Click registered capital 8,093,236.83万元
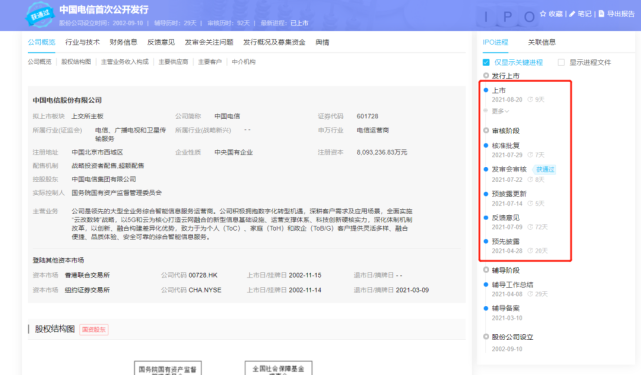 (382, 152)
